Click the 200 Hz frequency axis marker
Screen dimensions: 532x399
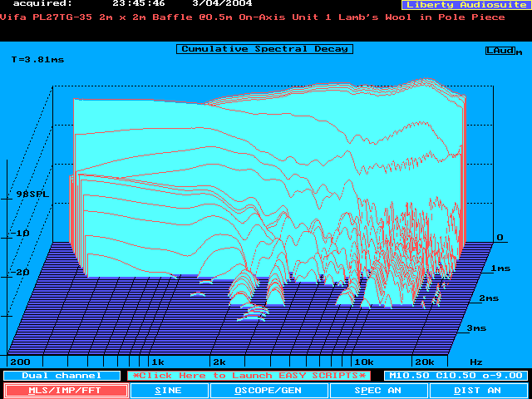click(x=19, y=362)
